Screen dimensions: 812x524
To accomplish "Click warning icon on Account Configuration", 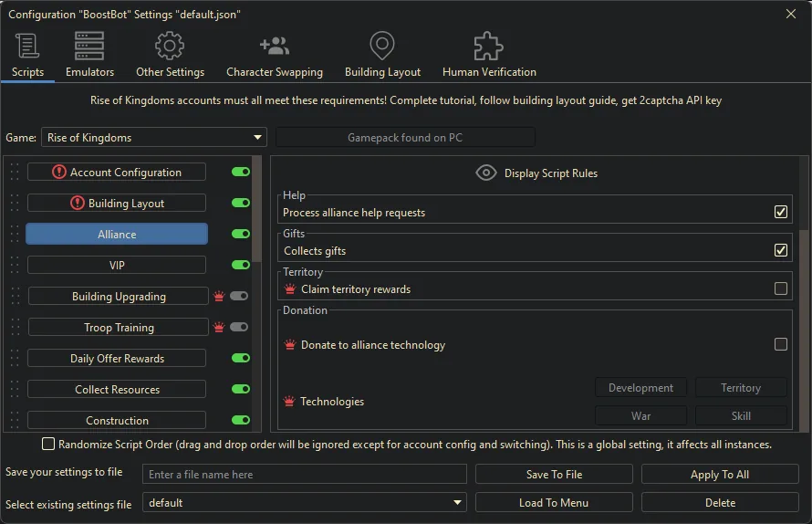I will pos(59,172).
